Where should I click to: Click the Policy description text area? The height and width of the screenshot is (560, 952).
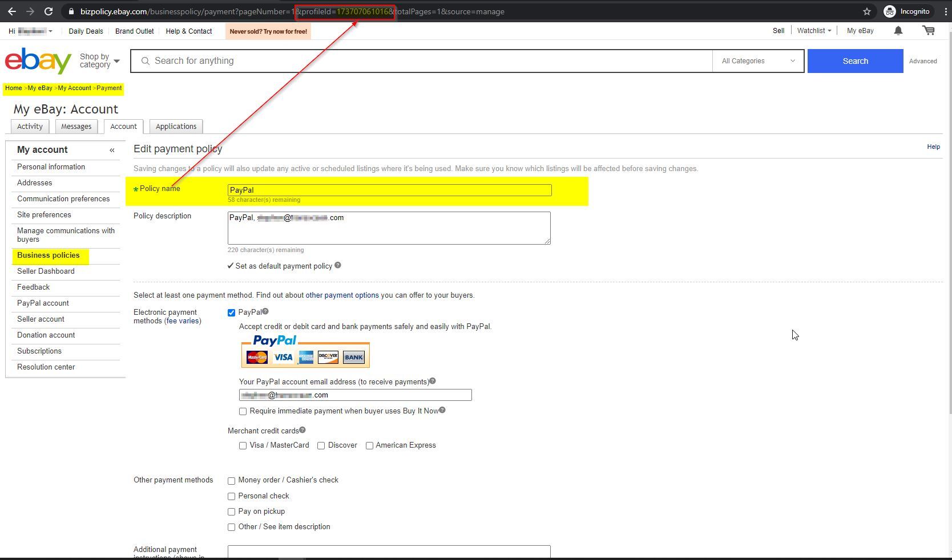389,228
